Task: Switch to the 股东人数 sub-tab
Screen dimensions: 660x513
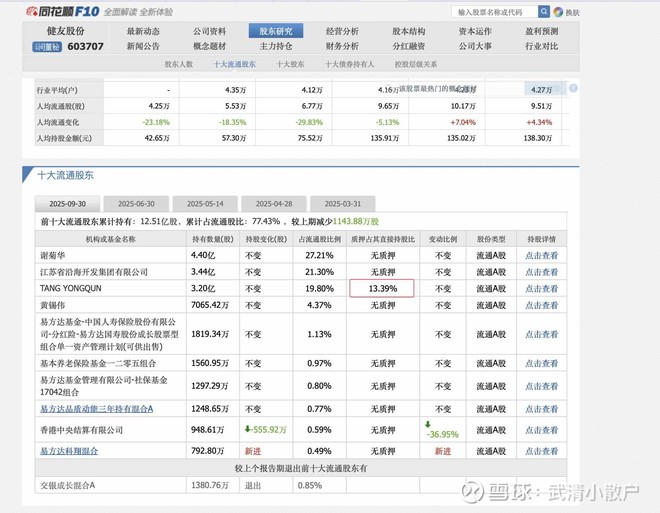Action: 178,64
